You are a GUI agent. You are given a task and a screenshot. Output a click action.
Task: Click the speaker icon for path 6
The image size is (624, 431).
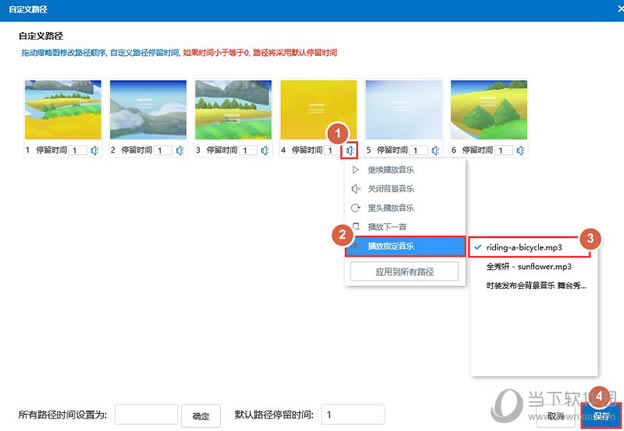pyautogui.click(x=518, y=150)
